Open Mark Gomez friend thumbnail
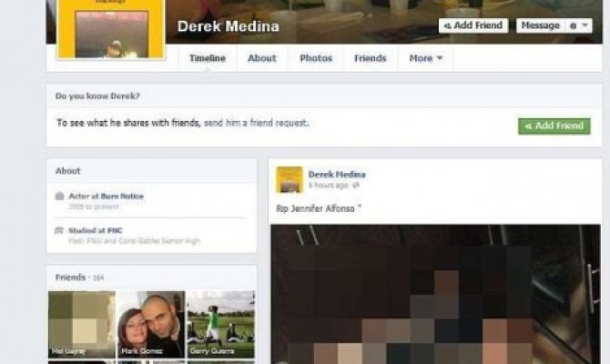Viewport: 610px width, 364px height. pos(151,324)
